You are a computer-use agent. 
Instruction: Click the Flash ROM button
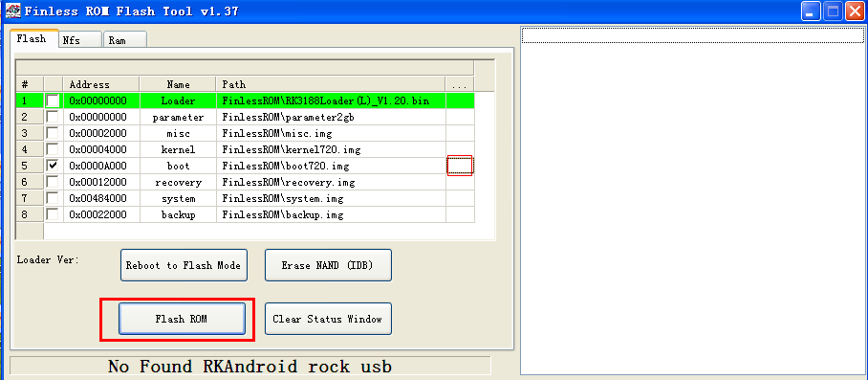tap(182, 319)
